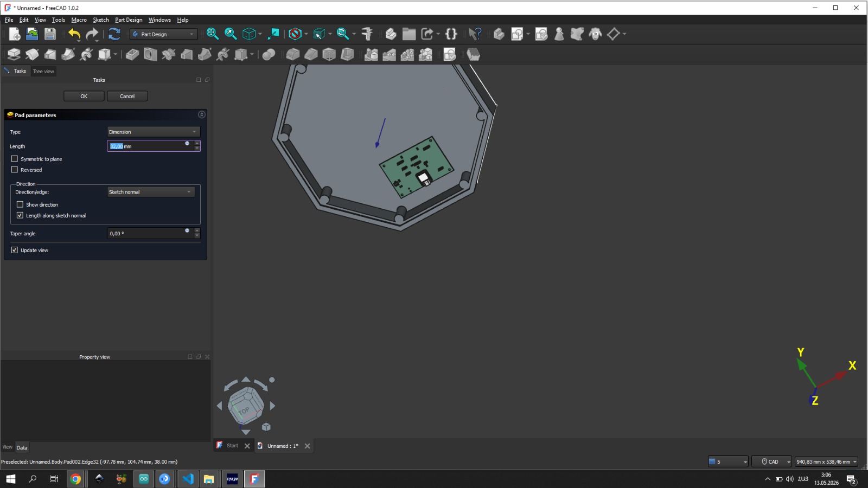
Task: Toggle the Update view checkbox
Action: click(x=15, y=250)
